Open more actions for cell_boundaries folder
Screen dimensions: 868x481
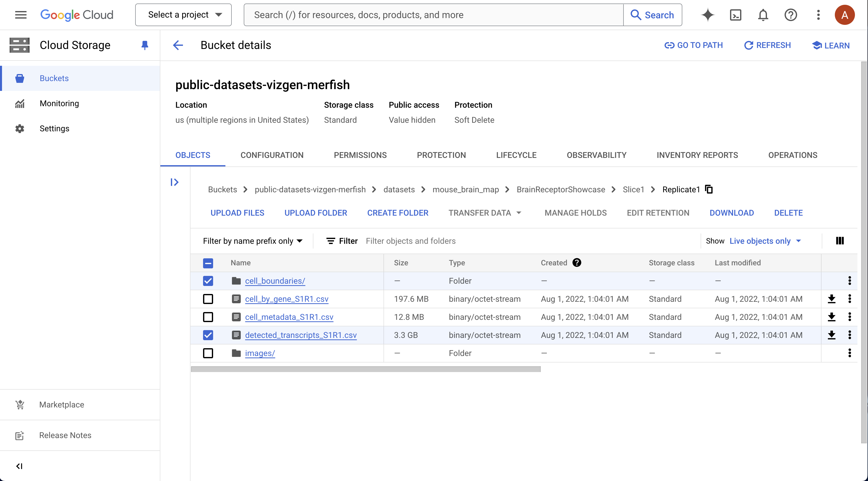(x=849, y=281)
